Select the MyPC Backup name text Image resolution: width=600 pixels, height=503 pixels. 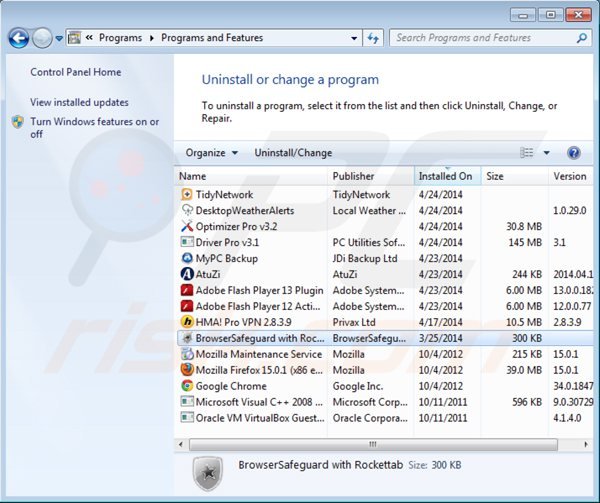click(x=227, y=259)
